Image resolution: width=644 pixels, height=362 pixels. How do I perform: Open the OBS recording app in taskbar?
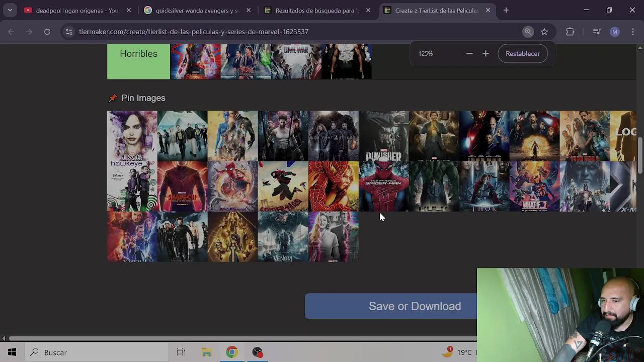coord(257,352)
